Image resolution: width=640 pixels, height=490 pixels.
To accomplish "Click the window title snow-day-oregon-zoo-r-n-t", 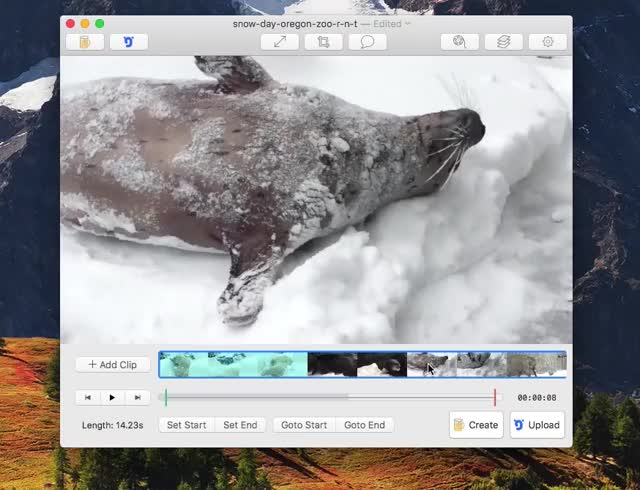I will point(295,24).
